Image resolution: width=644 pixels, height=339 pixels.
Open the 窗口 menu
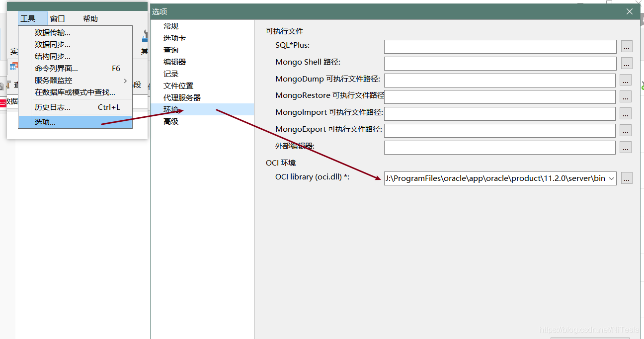(58, 18)
